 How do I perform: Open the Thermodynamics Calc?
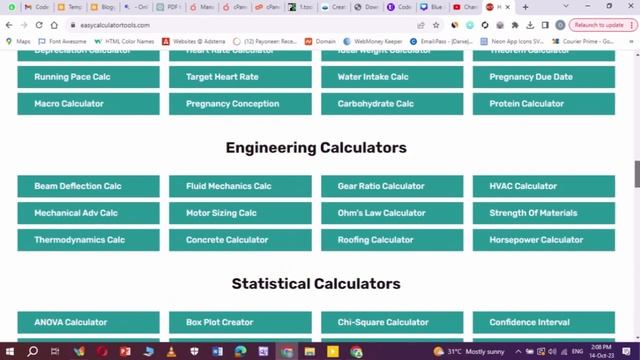click(89, 240)
